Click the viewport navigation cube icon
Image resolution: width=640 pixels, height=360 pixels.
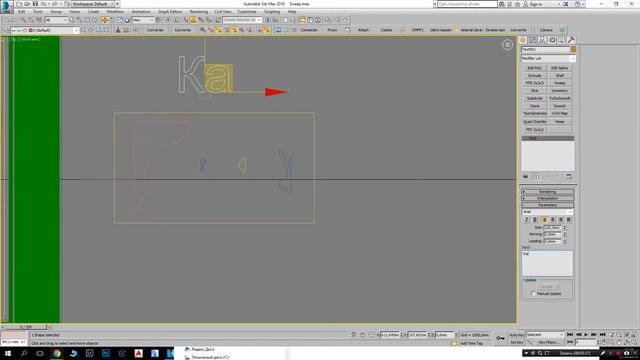[507, 44]
